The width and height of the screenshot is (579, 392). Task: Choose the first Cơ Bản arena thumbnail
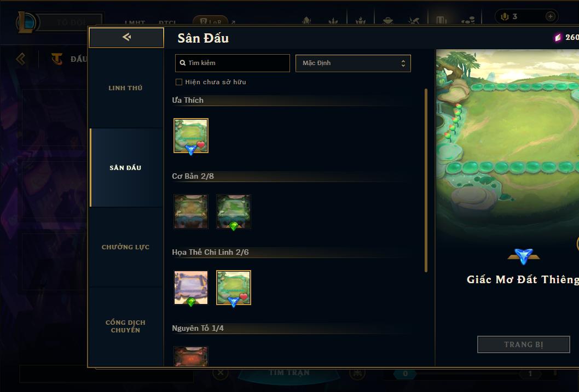(x=191, y=211)
